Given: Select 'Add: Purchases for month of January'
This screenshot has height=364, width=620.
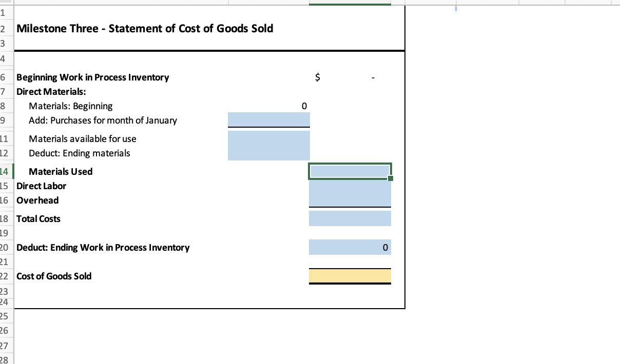Looking at the screenshot, I should coord(103,120).
